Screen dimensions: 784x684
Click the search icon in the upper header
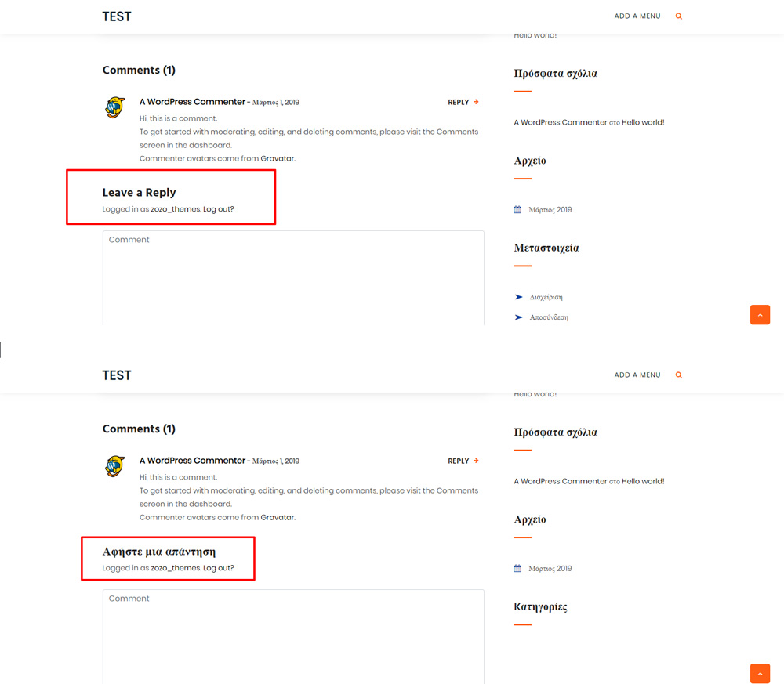[678, 16]
